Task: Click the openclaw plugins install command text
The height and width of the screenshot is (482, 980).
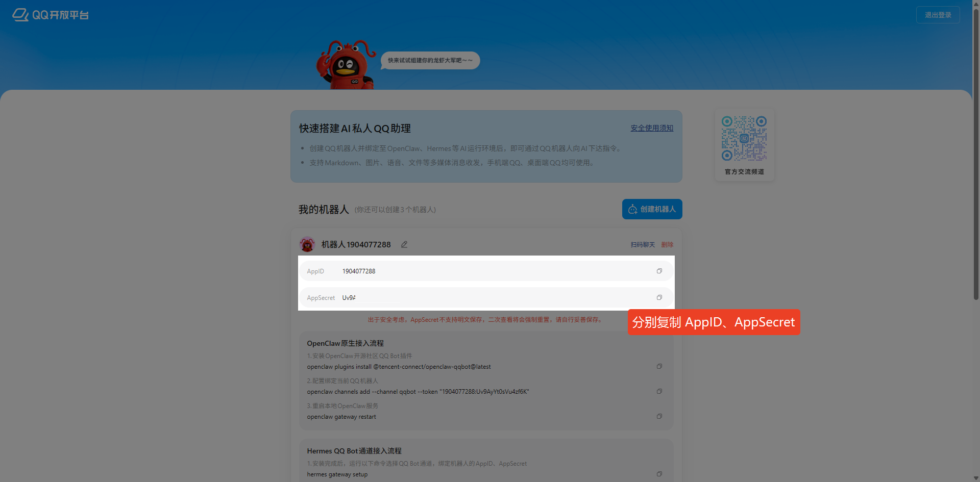Action: point(399,367)
